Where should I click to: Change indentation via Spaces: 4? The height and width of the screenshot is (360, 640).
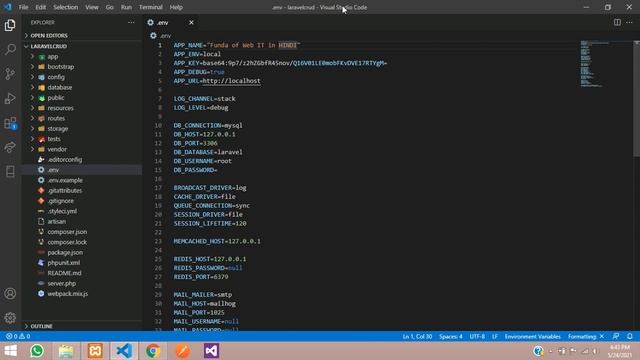click(x=451, y=336)
